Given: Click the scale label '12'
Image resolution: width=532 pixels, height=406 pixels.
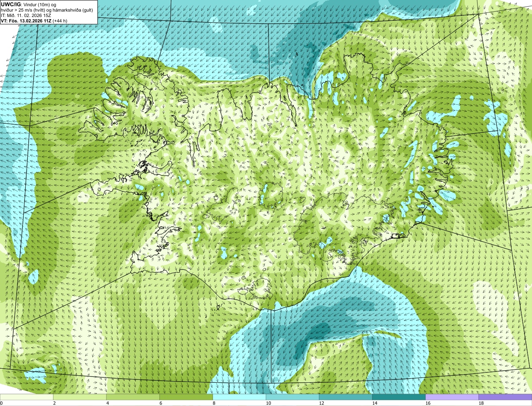Looking at the screenshot, I should [x=322, y=403].
